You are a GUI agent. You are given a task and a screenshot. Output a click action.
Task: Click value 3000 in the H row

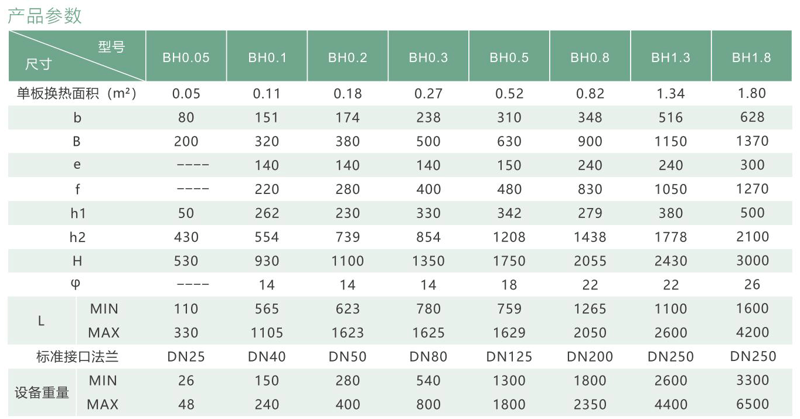(752, 261)
